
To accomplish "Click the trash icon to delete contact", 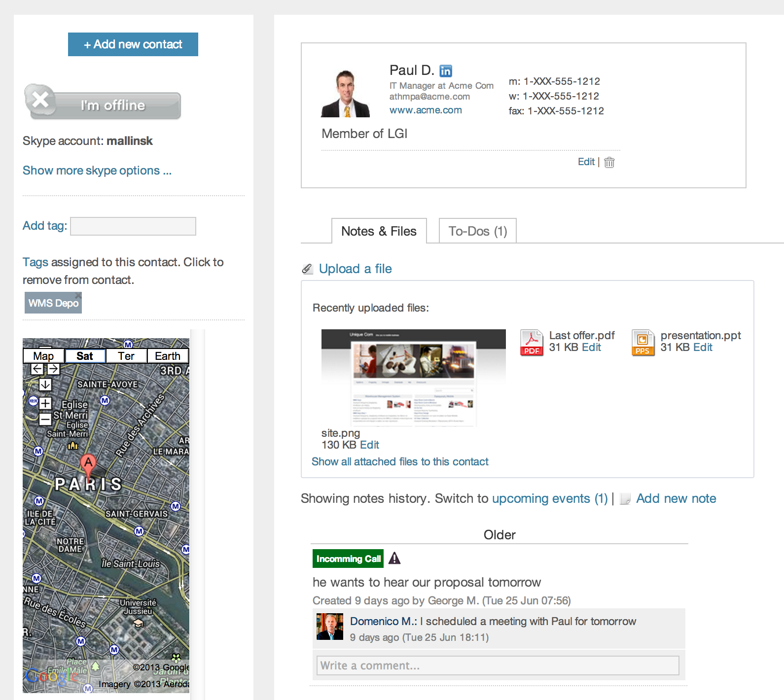I will [x=609, y=162].
